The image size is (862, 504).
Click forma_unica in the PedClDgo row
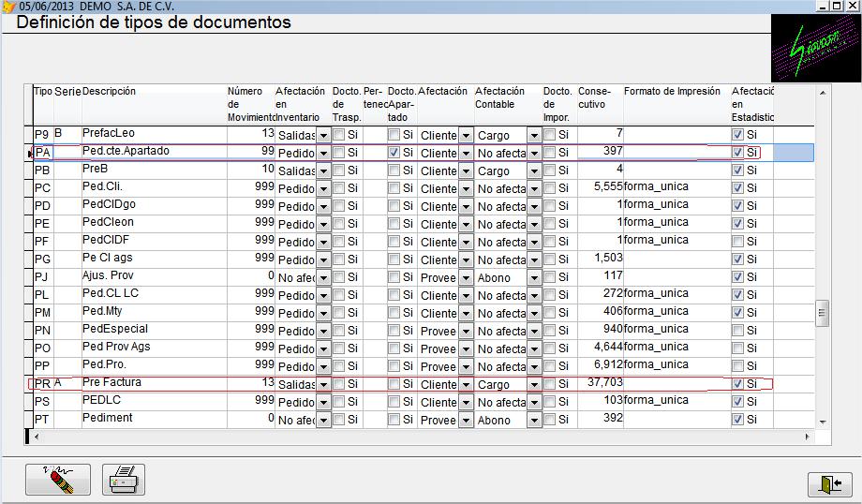[x=656, y=204]
